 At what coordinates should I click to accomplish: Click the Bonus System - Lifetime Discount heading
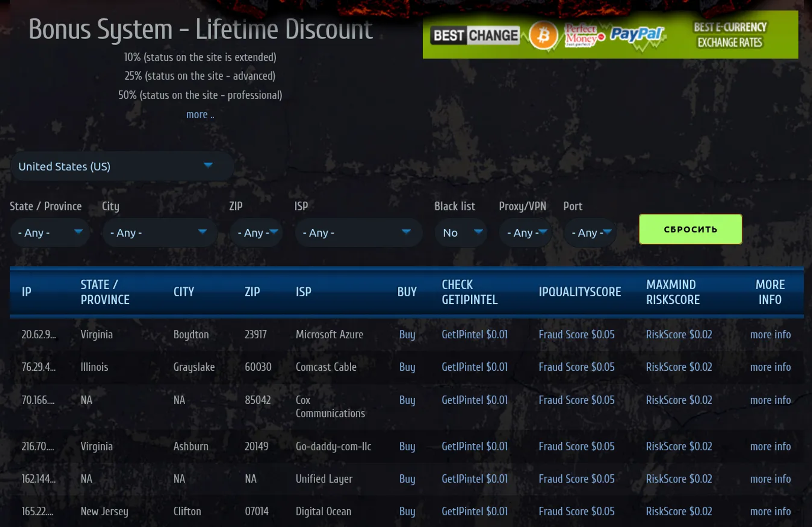[200, 29]
